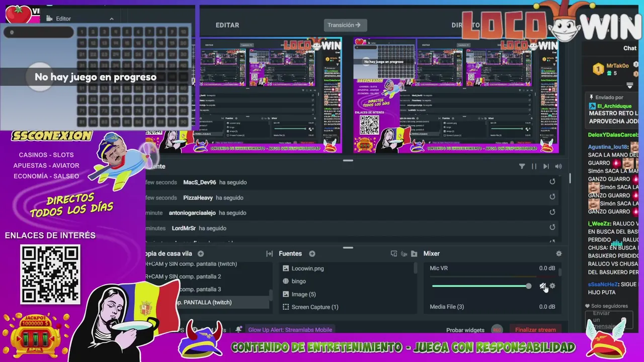Click the Screen Capture (1) dashed-box icon
644x362 pixels.
[286, 307]
